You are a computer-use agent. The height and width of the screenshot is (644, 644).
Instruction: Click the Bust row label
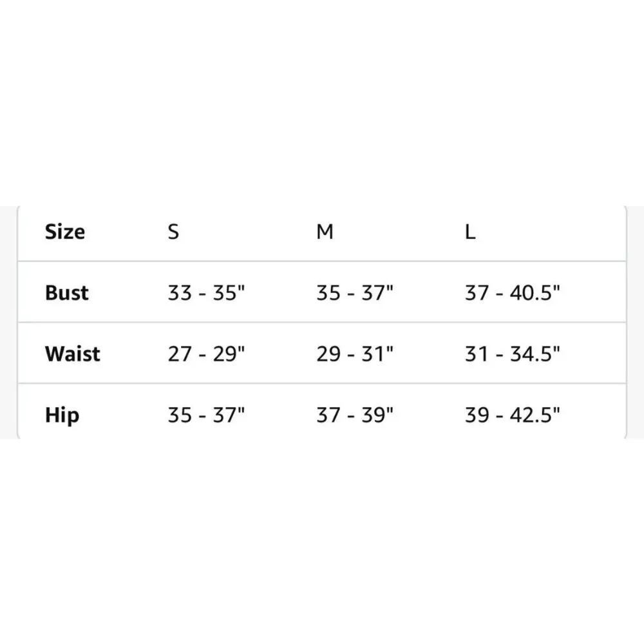(x=67, y=293)
